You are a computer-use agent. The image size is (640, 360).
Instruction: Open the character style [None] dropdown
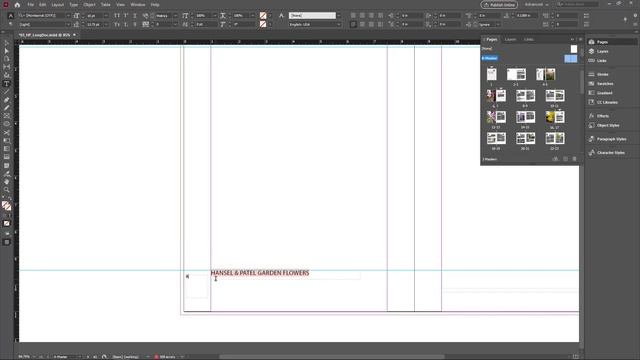click(x=338, y=16)
